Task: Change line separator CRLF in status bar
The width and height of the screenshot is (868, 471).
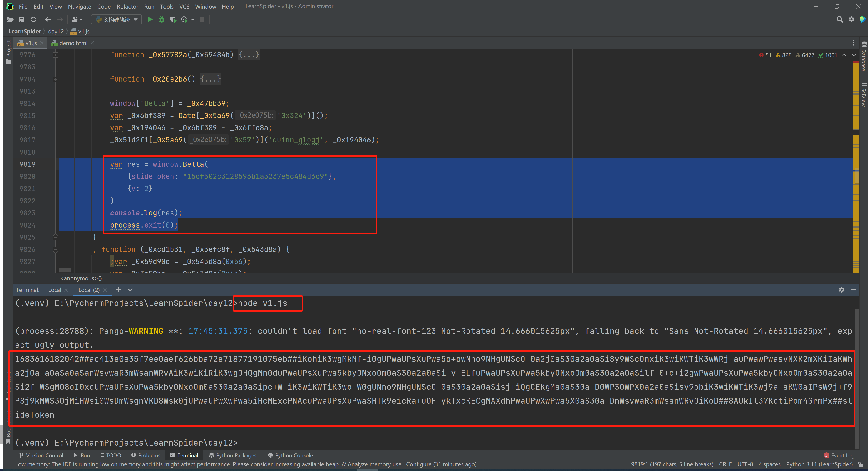Action: (x=725, y=465)
